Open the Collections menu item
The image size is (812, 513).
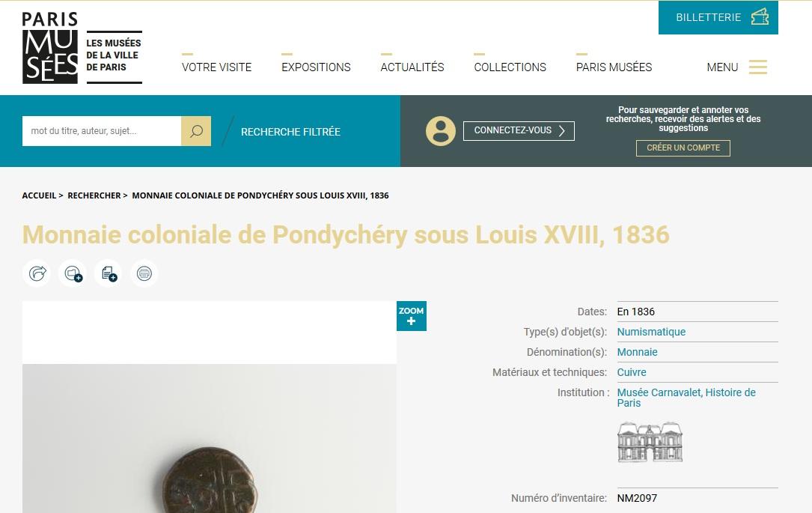tap(510, 67)
